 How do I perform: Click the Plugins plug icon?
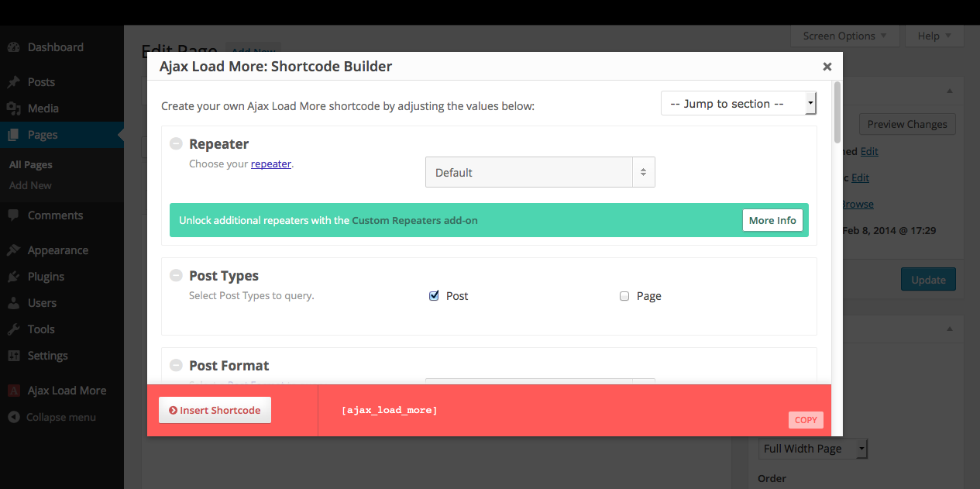pyautogui.click(x=13, y=277)
